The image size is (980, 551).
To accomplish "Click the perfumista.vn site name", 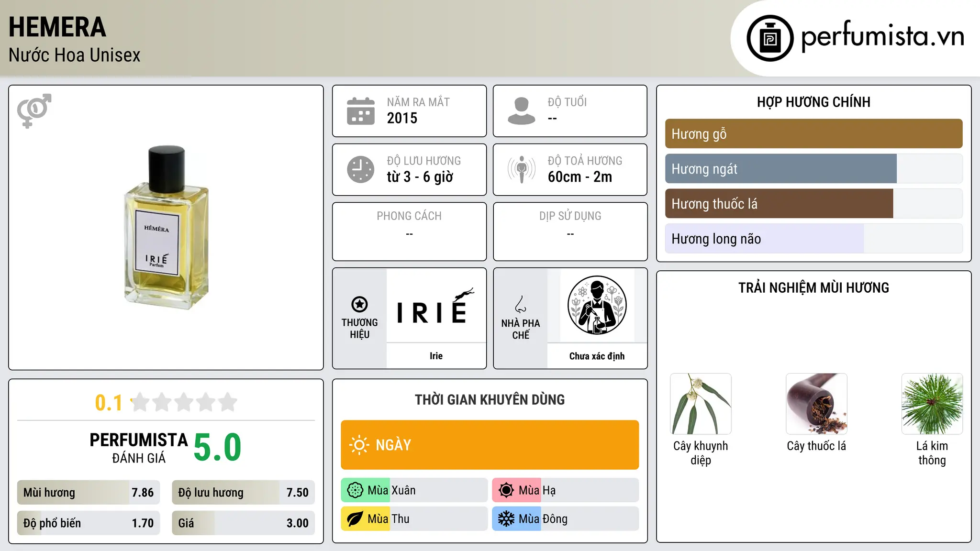I will pos(882,37).
